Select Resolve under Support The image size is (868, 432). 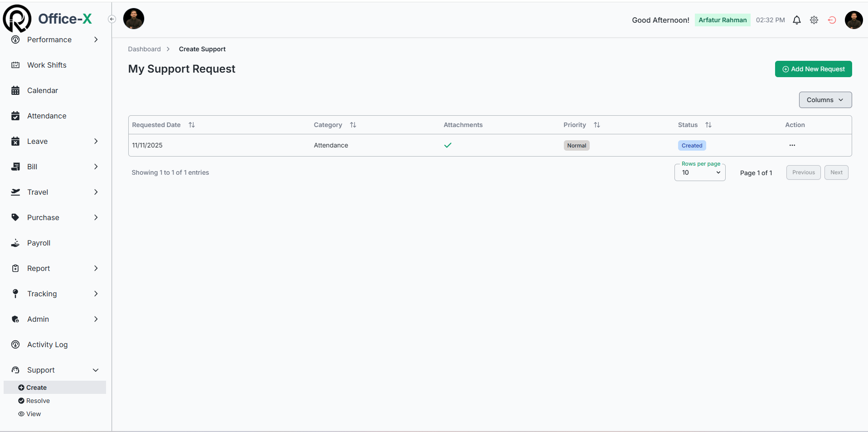click(x=38, y=401)
